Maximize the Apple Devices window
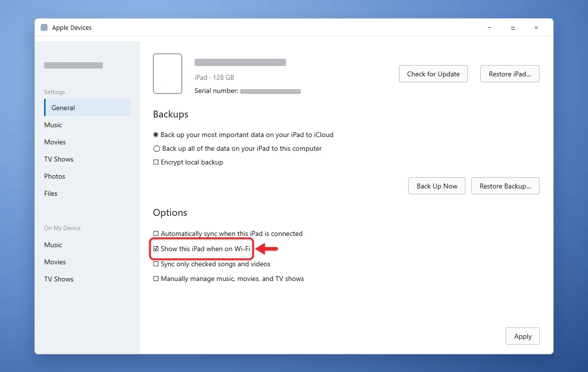The image size is (588, 372). (513, 28)
